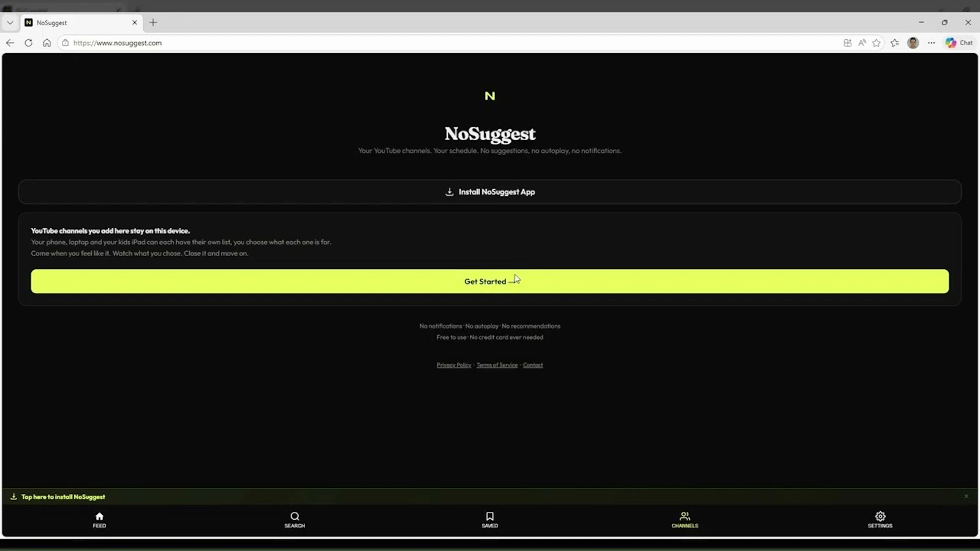Select the NoSuggest browser tab

click(81, 23)
